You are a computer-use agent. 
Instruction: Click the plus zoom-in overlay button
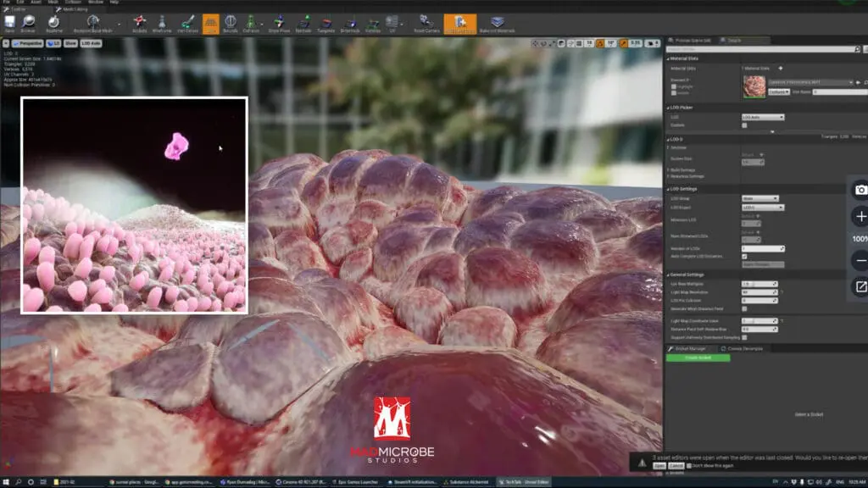[x=860, y=216]
